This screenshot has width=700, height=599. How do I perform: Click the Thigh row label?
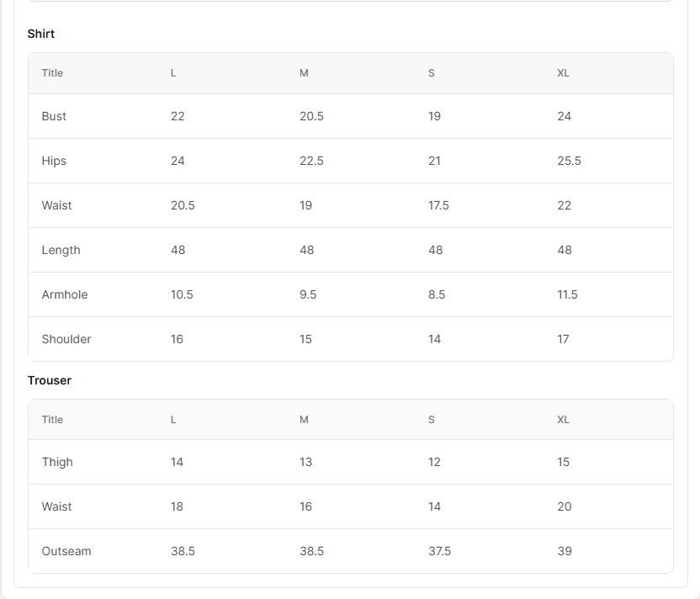click(x=57, y=462)
